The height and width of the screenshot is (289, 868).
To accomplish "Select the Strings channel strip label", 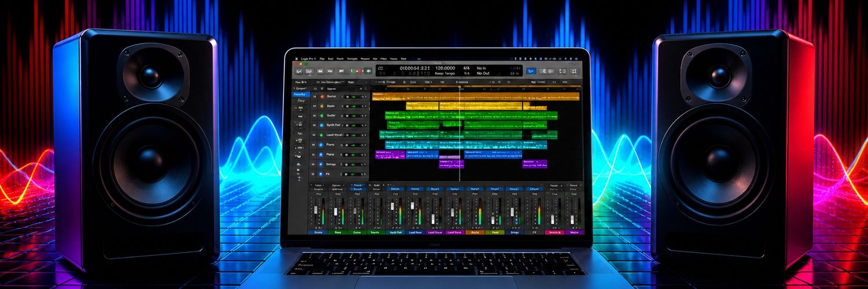I will [515, 232].
